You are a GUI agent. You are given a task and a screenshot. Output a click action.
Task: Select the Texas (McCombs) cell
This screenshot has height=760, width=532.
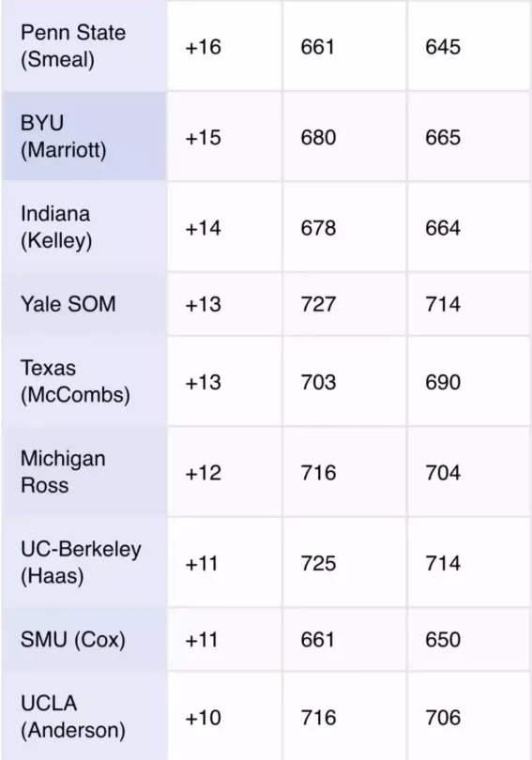click(84, 382)
